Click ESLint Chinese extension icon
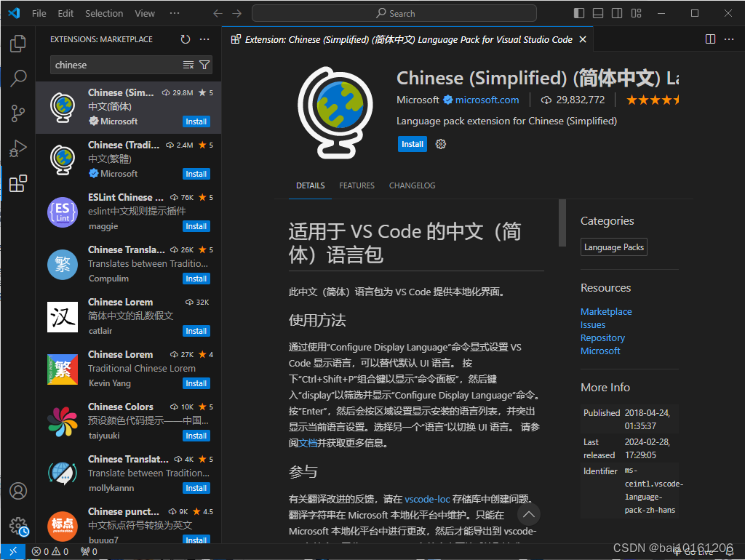The image size is (745, 560). [63, 212]
